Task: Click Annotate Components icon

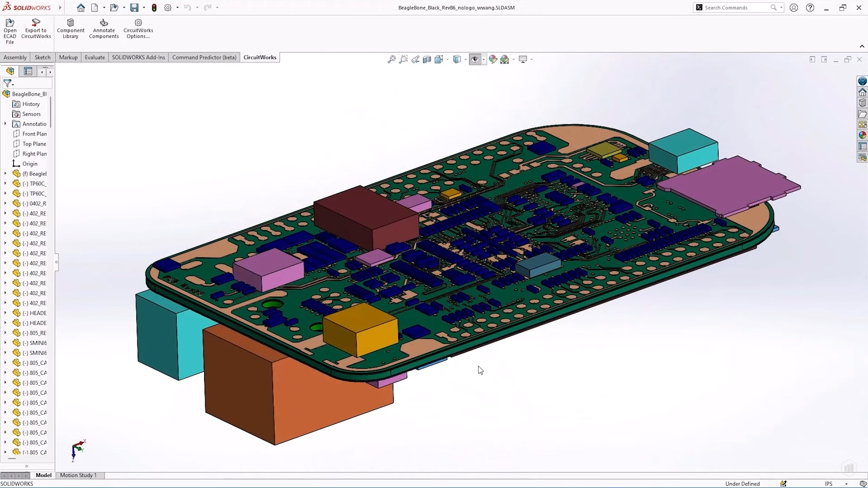Action: (104, 29)
